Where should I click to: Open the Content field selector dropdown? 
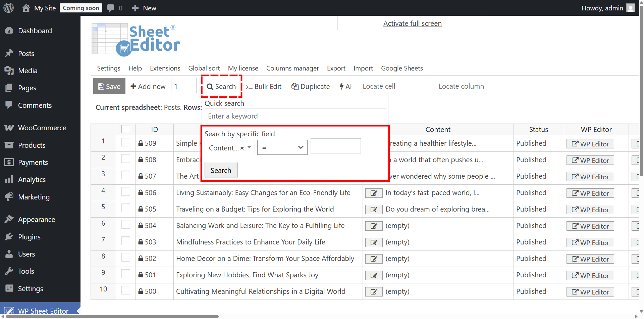click(230, 147)
